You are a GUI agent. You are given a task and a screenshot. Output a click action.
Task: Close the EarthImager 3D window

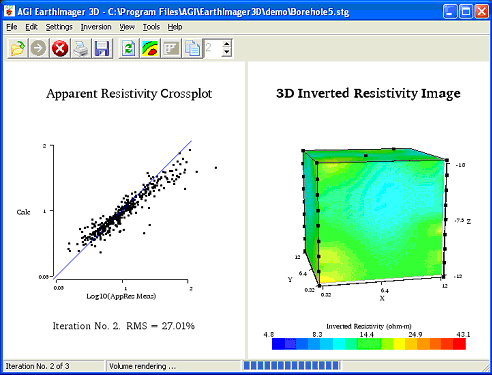(482, 12)
